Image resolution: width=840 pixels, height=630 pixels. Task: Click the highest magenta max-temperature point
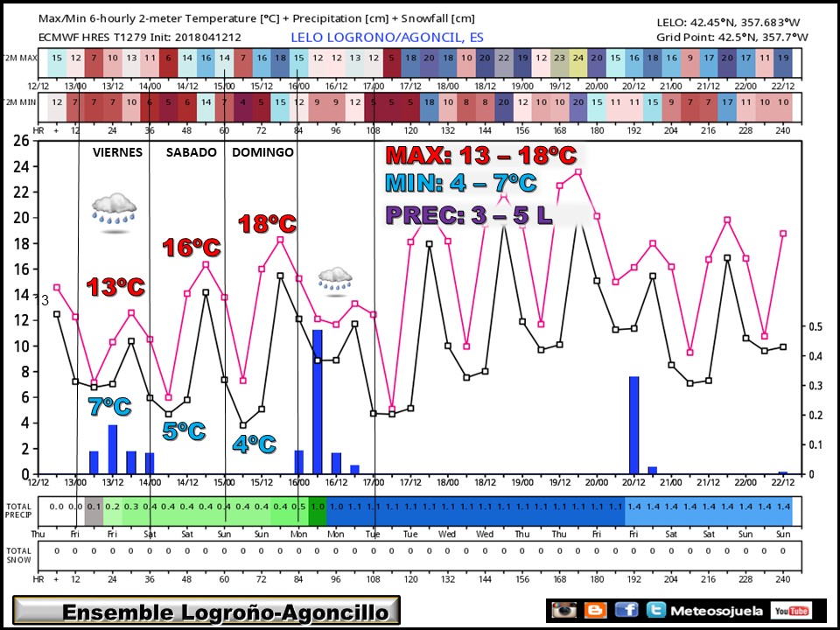click(x=578, y=172)
